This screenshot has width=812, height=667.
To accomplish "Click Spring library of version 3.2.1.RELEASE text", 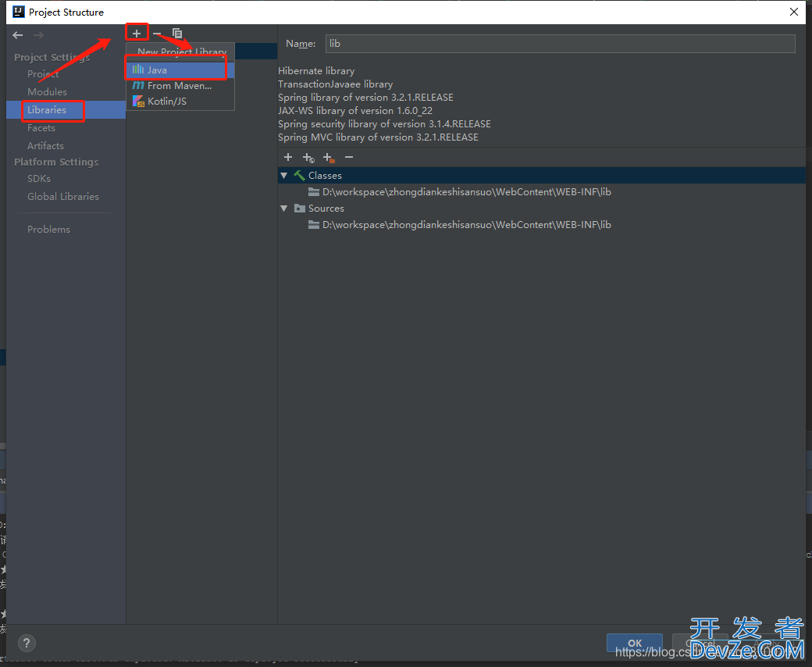I will [365, 98].
